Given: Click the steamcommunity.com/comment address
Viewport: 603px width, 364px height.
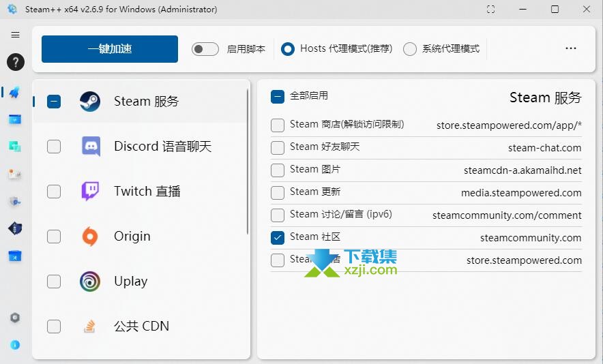Looking at the screenshot, I should coord(507,215).
